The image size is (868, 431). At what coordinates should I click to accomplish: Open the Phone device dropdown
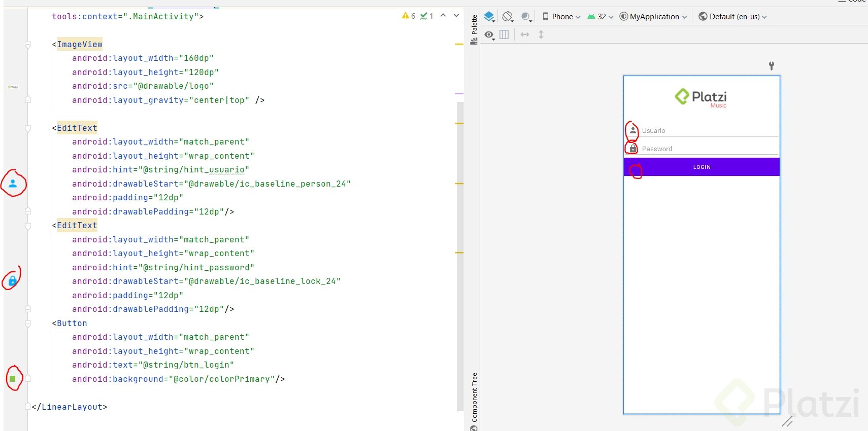pos(561,17)
